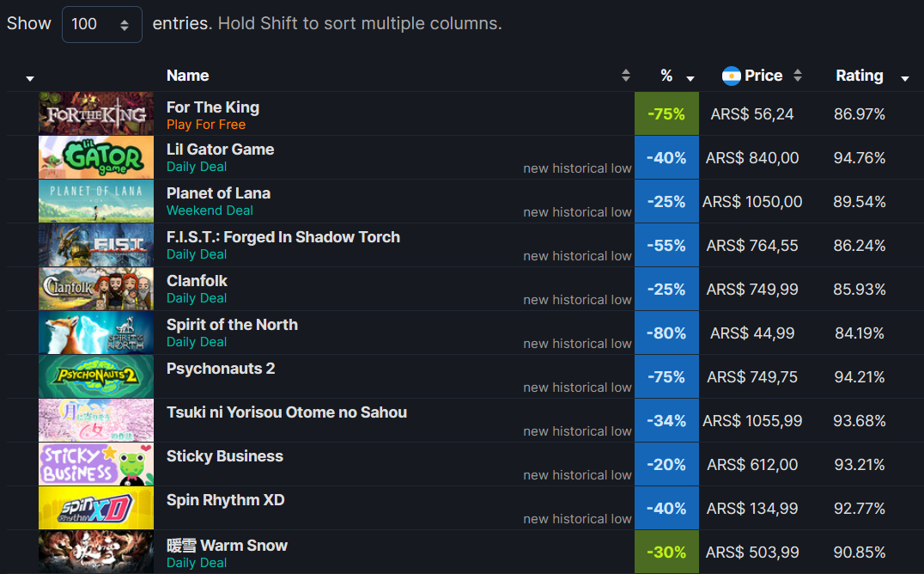Sort by Rating column arrow
Image resolution: width=924 pixels, height=574 pixels.
pyautogui.click(x=904, y=78)
